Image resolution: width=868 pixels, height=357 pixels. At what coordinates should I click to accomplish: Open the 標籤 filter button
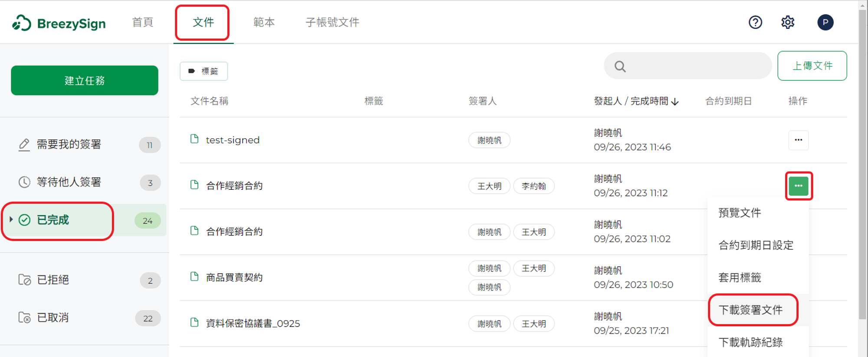click(x=204, y=71)
